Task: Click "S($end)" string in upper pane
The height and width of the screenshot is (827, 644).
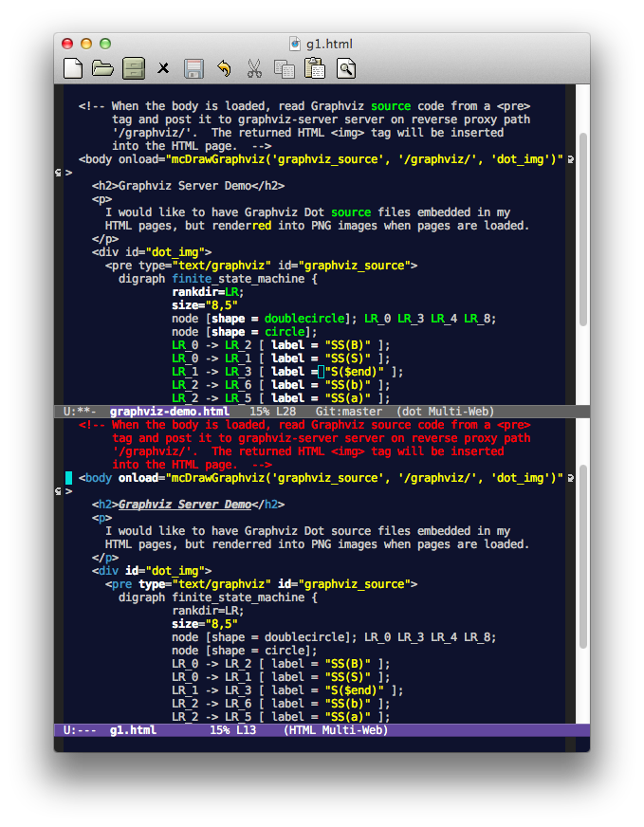Action: pyautogui.click(x=355, y=372)
